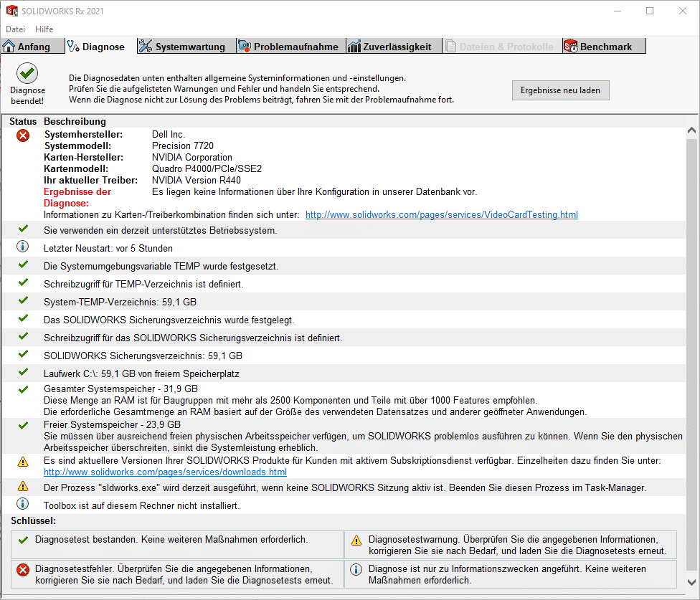Click the green Diagnose beendet checkmark icon

pos(28,73)
